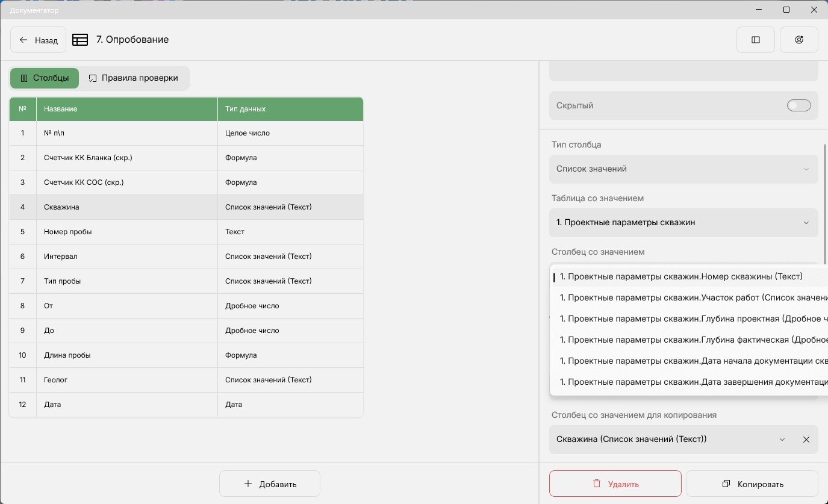828x504 pixels.
Task: Switch to Правила проверки tab
Action: pos(134,78)
